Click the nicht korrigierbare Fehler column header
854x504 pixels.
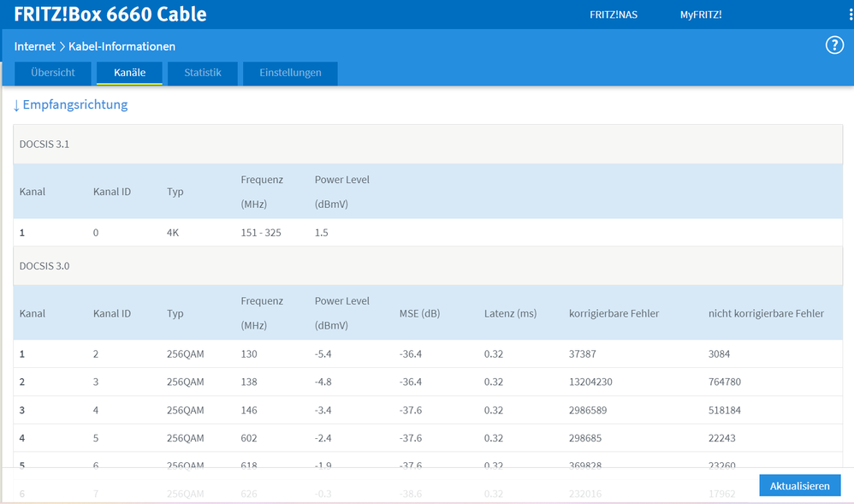point(766,313)
